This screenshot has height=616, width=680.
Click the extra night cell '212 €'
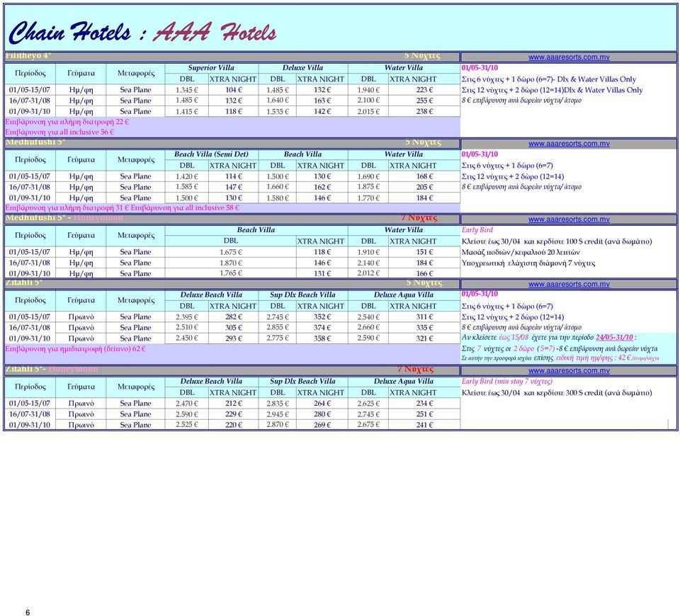233,403
